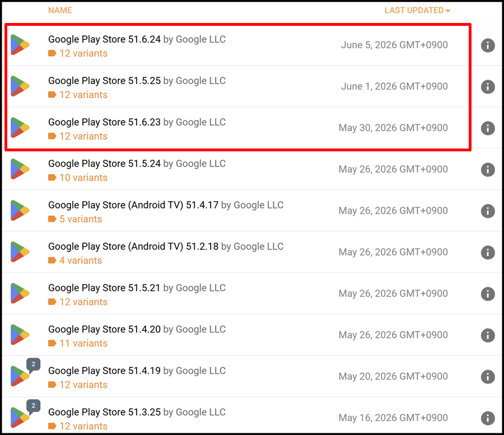Click May 26 date of version 51.4.20
The width and height of the screenshot is (504, 435).
click(x=393, y=335)
